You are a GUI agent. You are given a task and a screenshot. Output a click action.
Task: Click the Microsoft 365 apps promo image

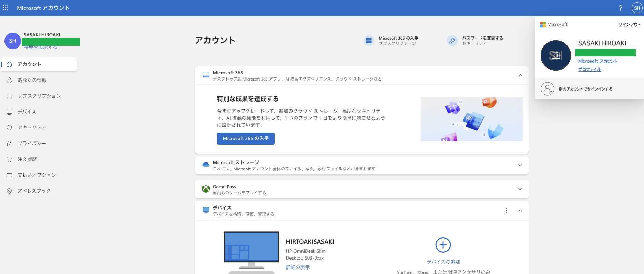(471, 119)
